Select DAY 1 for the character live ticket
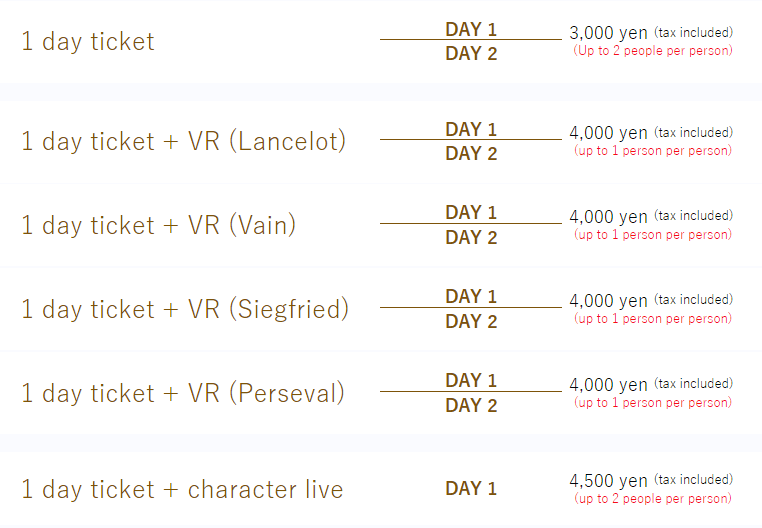This screenshot has width=762, height=528. [470, 489]
